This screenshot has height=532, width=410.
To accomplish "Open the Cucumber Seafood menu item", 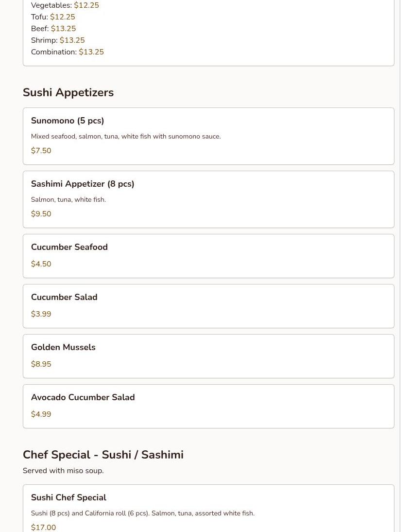I will tap(69, 247).
